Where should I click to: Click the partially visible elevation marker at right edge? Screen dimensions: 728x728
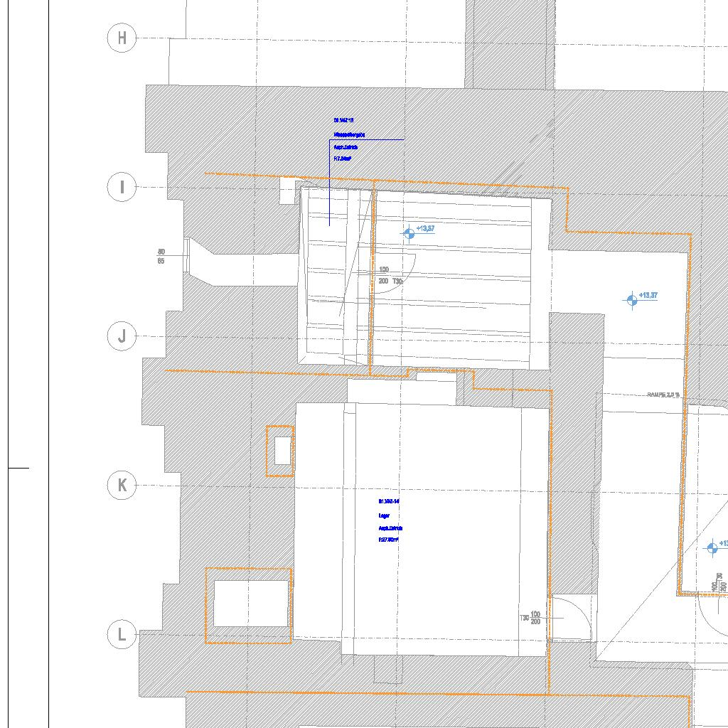tap(713, 547)
